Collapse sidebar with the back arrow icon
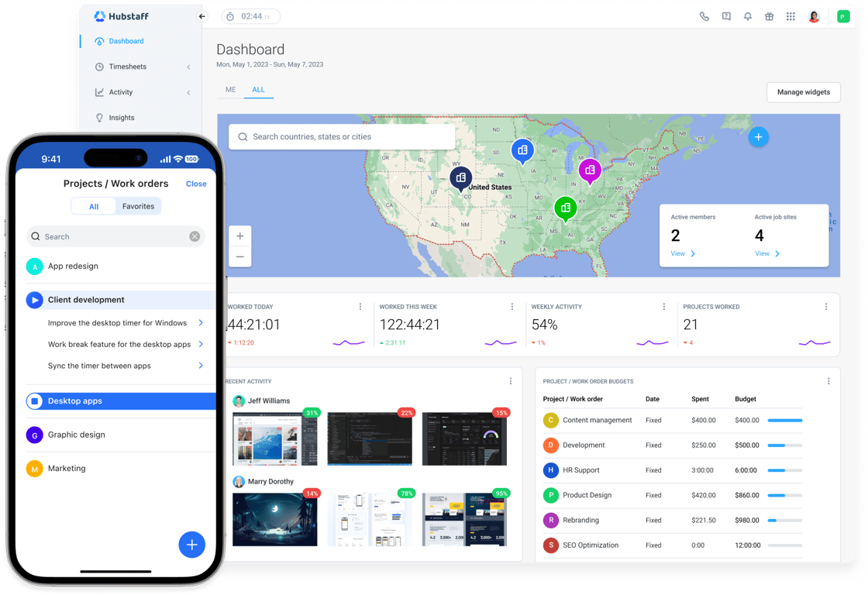868x595 pixels. pos(202,16)
